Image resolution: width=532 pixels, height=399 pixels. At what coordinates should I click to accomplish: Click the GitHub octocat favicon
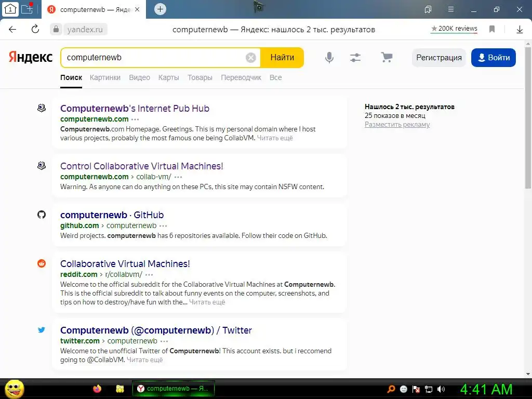tap(42, 215)
